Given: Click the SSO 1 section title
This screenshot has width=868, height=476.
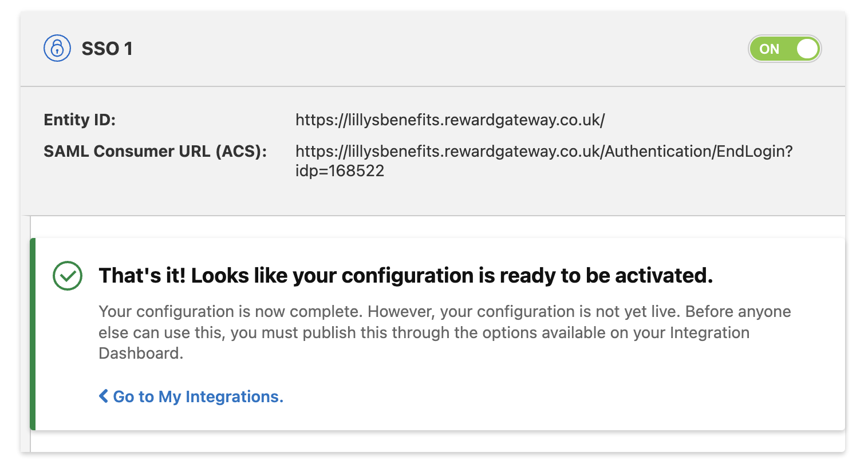Looking at the screenshot, I should click(107, 49).
